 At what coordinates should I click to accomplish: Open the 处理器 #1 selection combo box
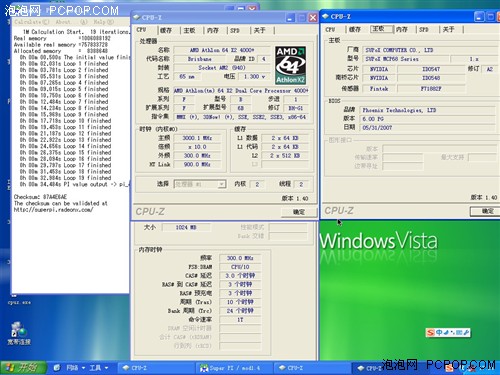200,184
